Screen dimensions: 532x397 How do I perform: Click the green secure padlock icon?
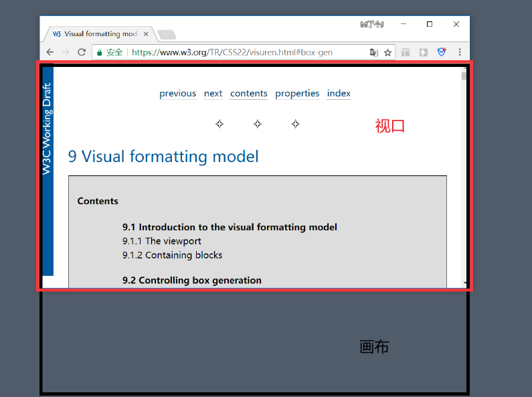tap(100, 53)
